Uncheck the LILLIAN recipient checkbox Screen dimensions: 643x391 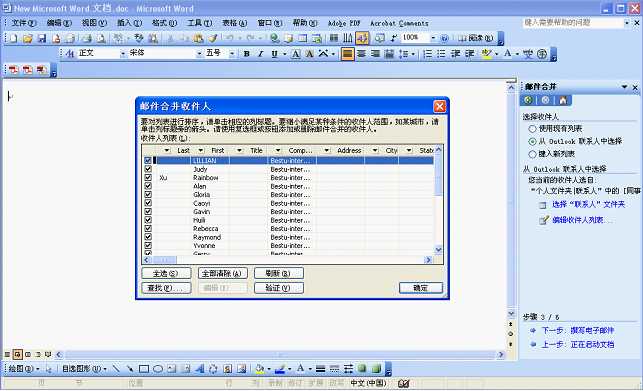pyautogui.click(x=148, y=160)
